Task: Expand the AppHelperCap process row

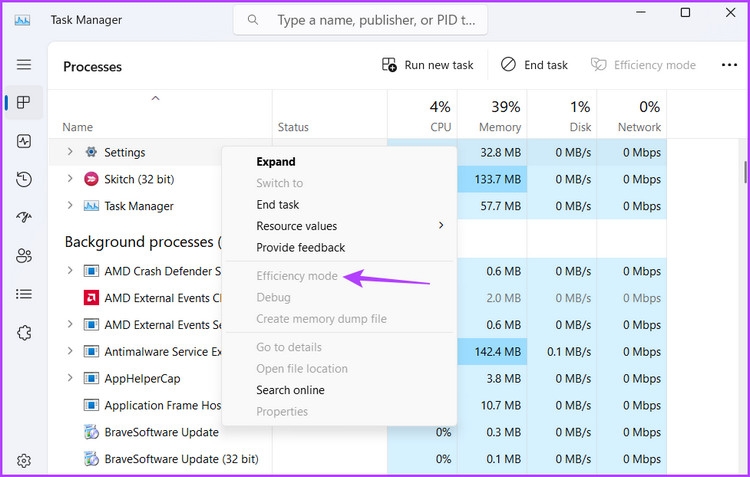Action: pos(70,377)
